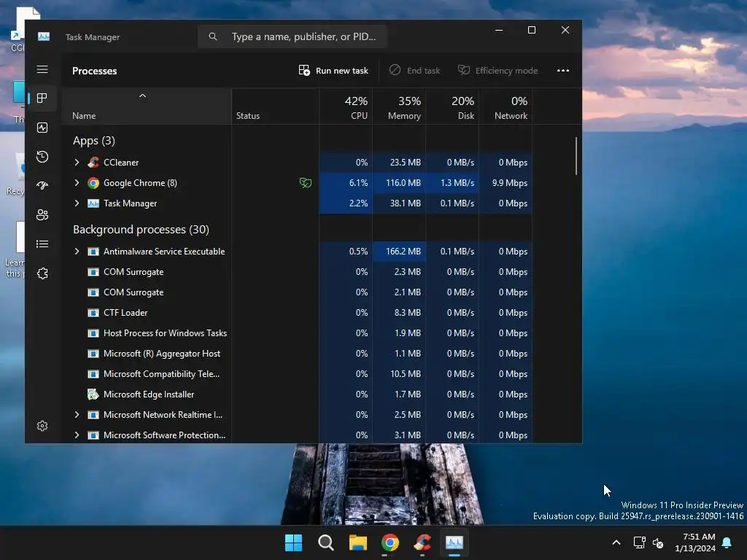
Task: Open the Windows Start button
Action: point(293,542)
